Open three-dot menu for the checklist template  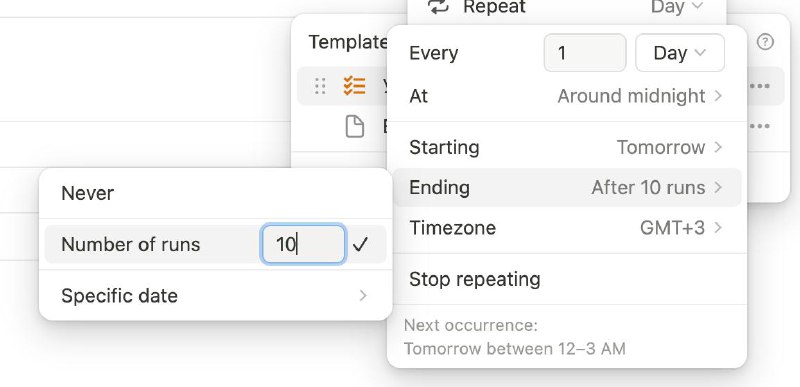coord(760,86)
